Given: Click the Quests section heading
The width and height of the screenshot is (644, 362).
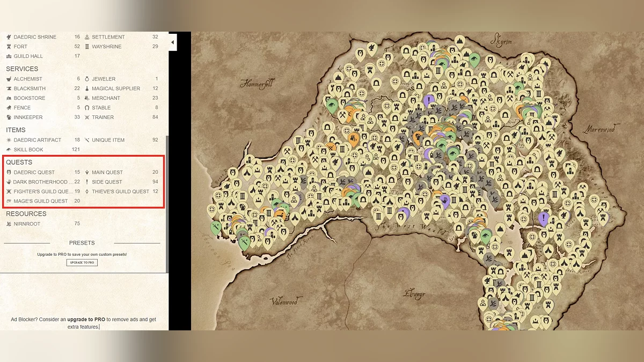Looking at the screenshot, I should (x=19, y=162).
